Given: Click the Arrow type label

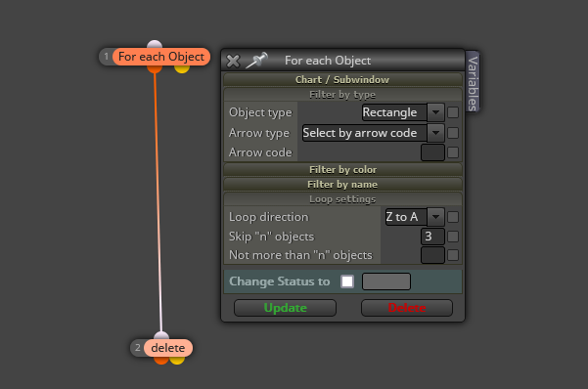Looking at the screenshot, I should 259,133.
